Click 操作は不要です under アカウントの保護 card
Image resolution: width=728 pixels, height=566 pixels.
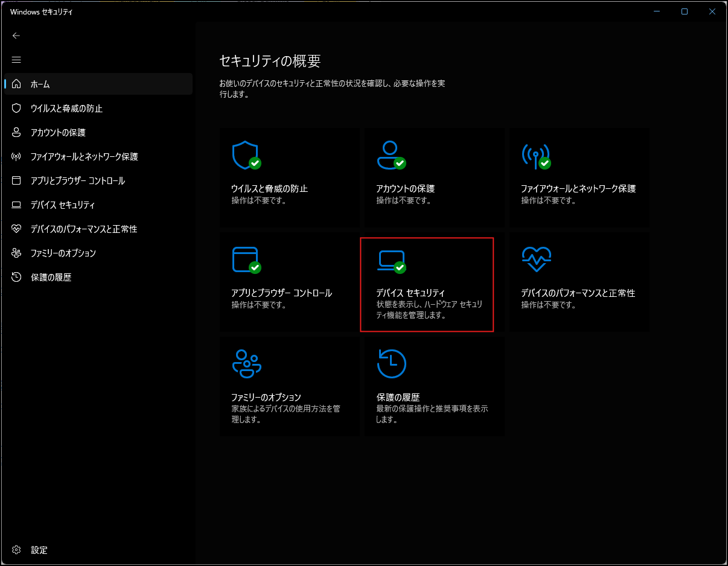click(x=403, y=200)
